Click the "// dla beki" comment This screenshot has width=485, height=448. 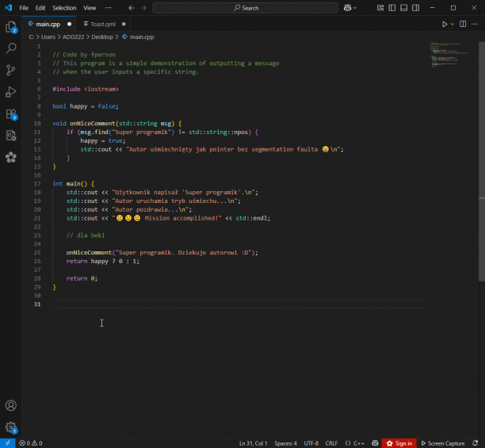pos(86,235)
